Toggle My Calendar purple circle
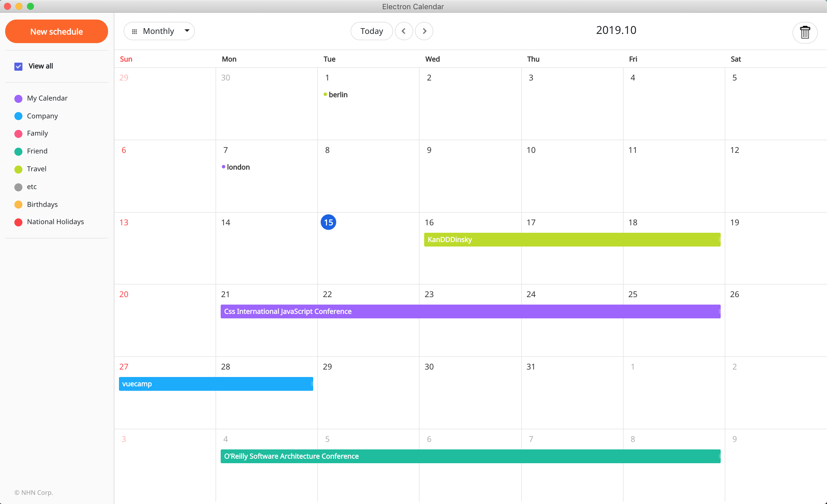Image resolution: width=827 pixels, height=504 pixels. (18, 98)
